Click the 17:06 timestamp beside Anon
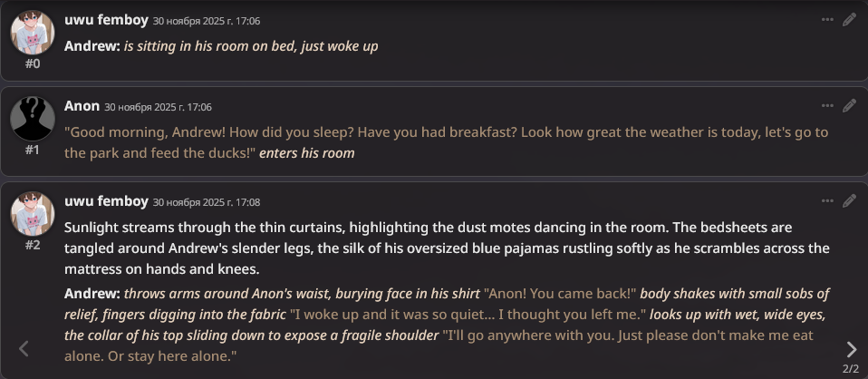Screen dimensions: 868x379 click(158, 107)
